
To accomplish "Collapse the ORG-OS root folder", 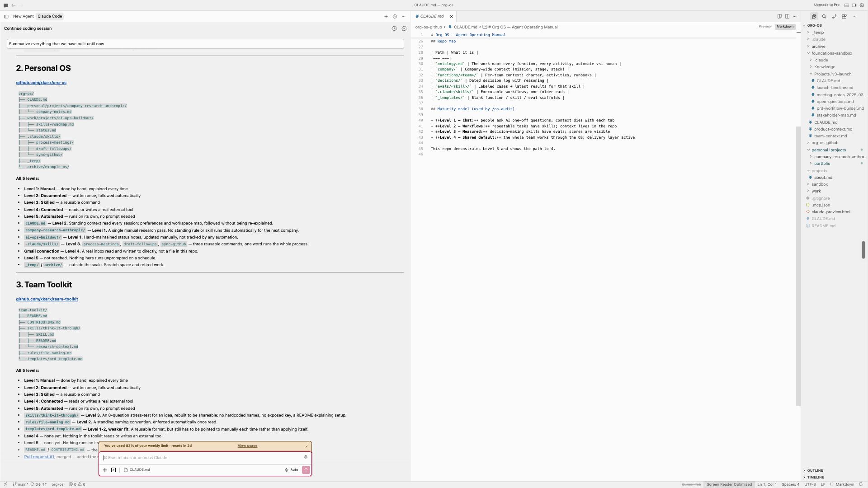I will pos(835,25).
